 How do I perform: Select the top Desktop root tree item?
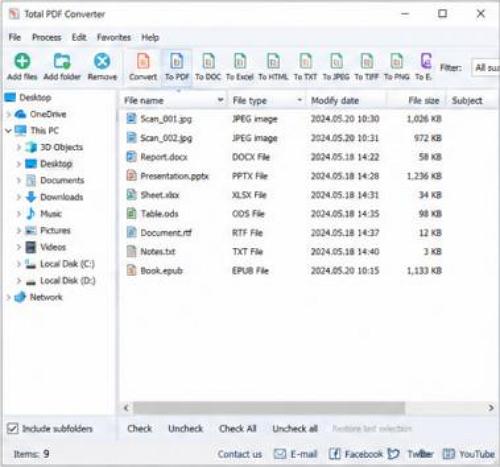pyautogui.click(x=35, y=97)
